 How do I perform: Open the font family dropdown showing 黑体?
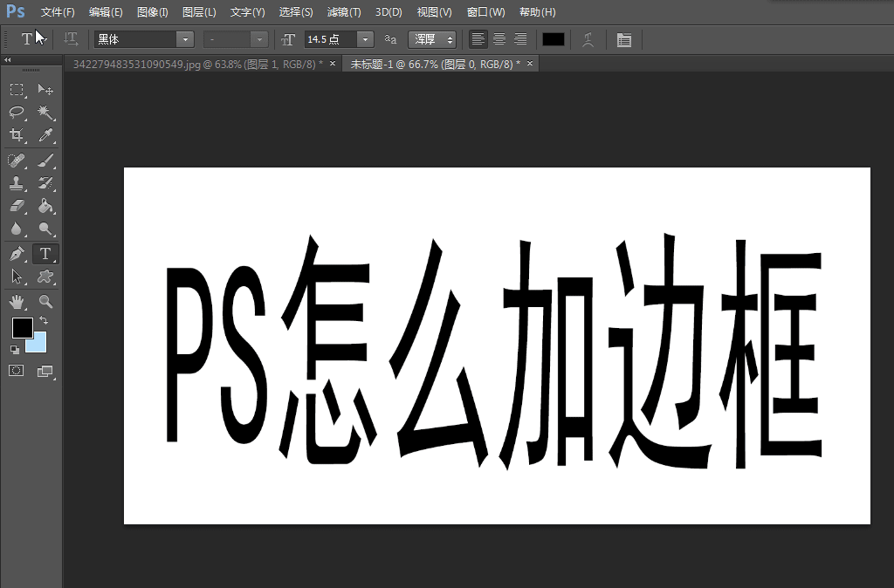[x=183, y=39]
